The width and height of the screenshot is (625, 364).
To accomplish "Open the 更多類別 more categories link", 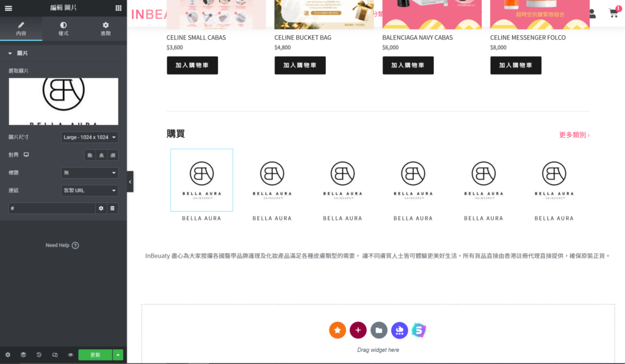I will (574, 135).
